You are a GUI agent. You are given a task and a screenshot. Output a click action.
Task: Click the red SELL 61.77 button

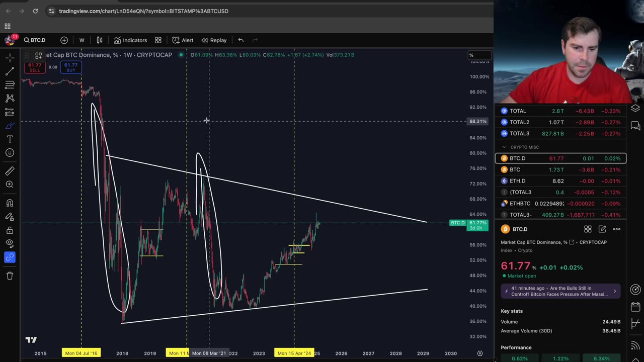pyautogui.click(x=35, y=67)
